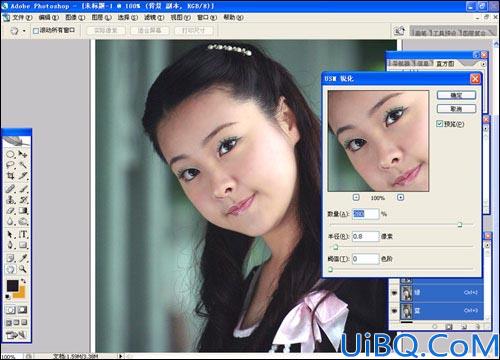This screenshot has height=360, width=500.
Task: Open the 文件(F) menu
Action: (22, 17)
